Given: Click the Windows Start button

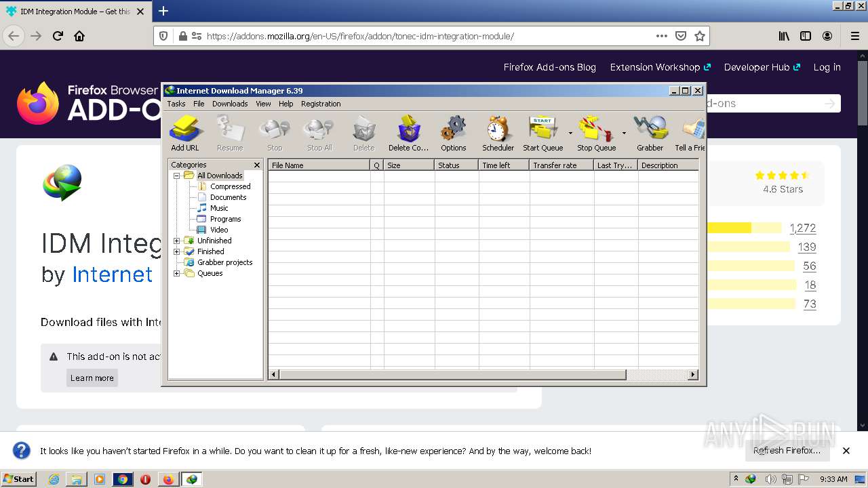Looking at the screenshot, I should (18, 479).
